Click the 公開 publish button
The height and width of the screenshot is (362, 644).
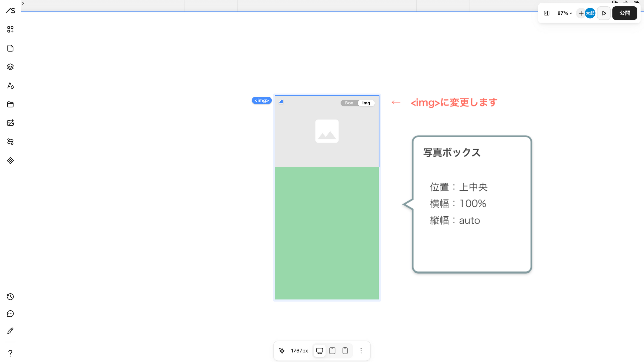[625, 13]
